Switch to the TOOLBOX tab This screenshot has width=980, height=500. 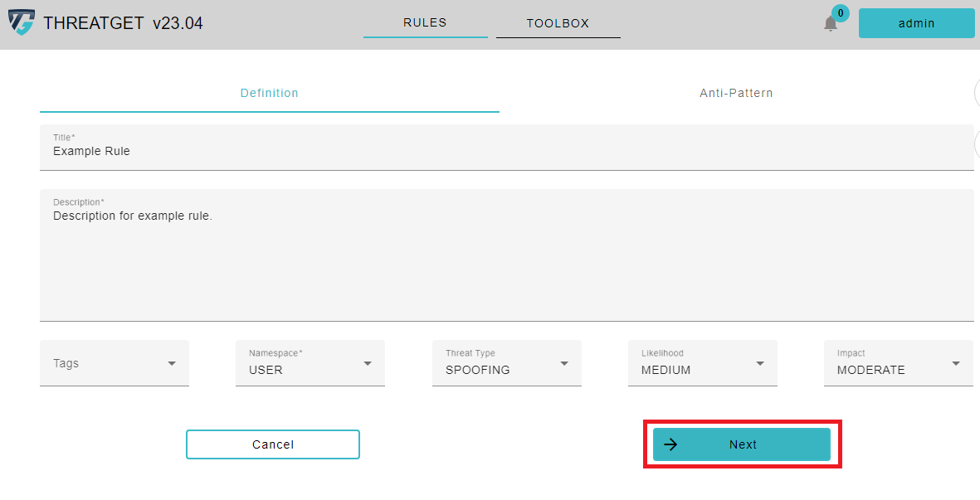pos(558,22)
